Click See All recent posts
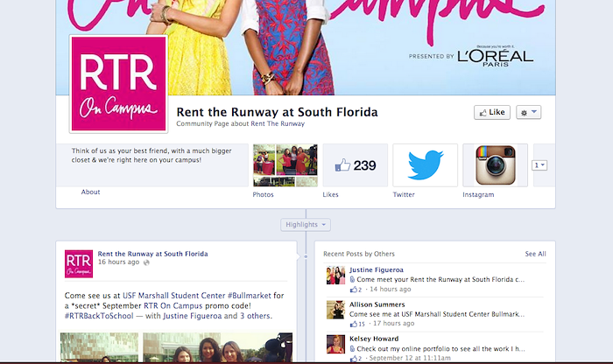Screen dimensions: 613x364 [x=535, y=254]
